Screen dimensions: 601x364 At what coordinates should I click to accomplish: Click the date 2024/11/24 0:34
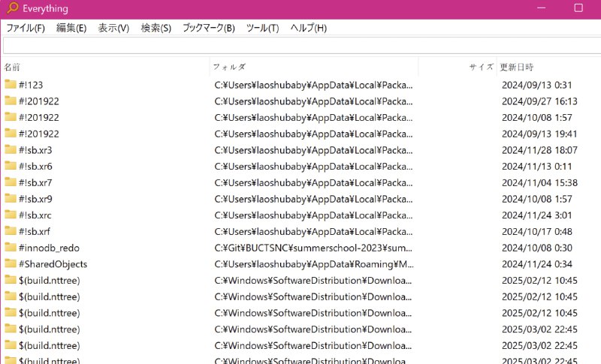(x=536, y=264)
